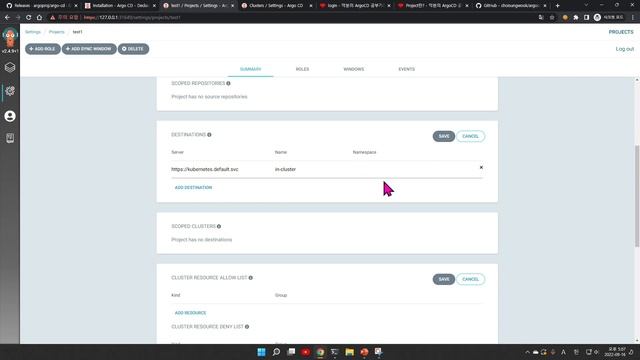Edit the in-cluster name field
This screenshot has height=360, width=640.
tap(311, 169)
